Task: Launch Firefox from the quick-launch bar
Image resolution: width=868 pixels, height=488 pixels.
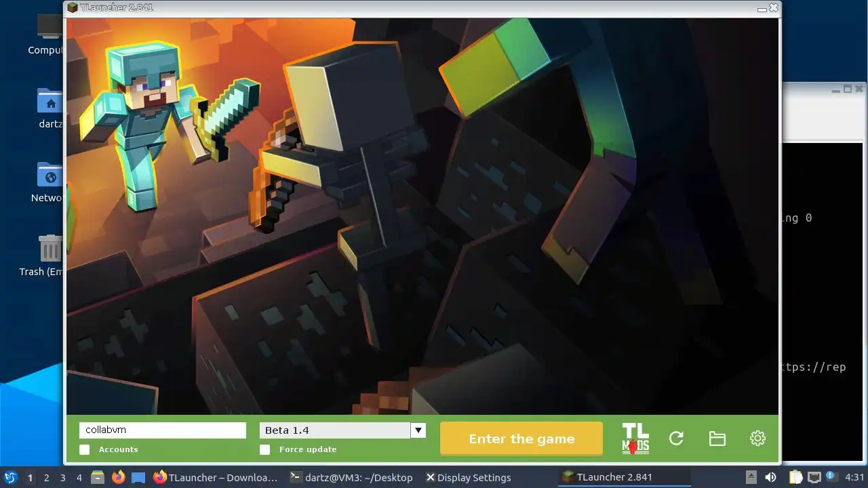Action: tap(118, 477)
